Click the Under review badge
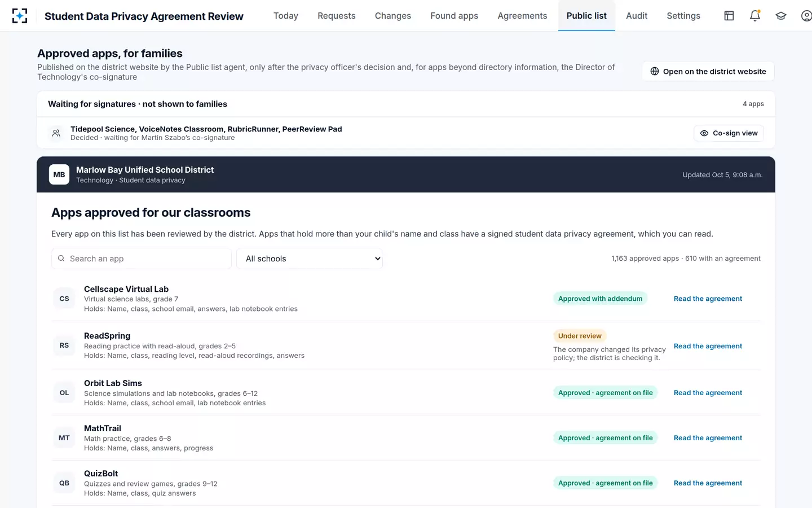812x508 pixels. pos(580,336)
